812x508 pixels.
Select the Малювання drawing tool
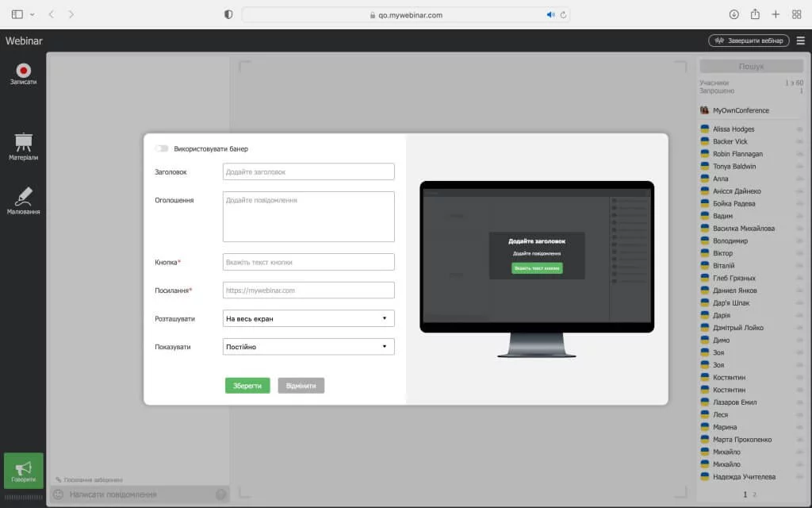pos(23,197)
